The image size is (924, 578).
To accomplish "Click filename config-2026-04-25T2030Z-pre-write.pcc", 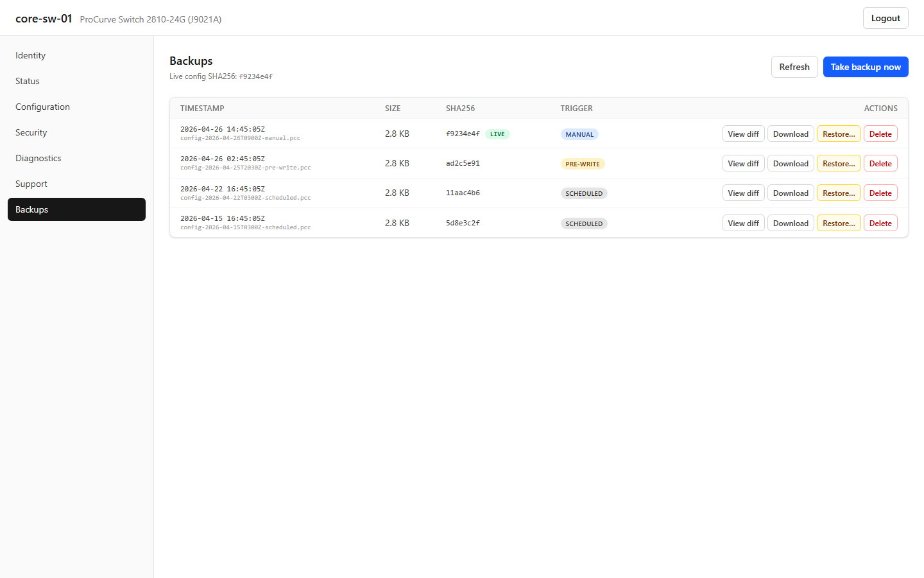I will [x=245, y=168].
